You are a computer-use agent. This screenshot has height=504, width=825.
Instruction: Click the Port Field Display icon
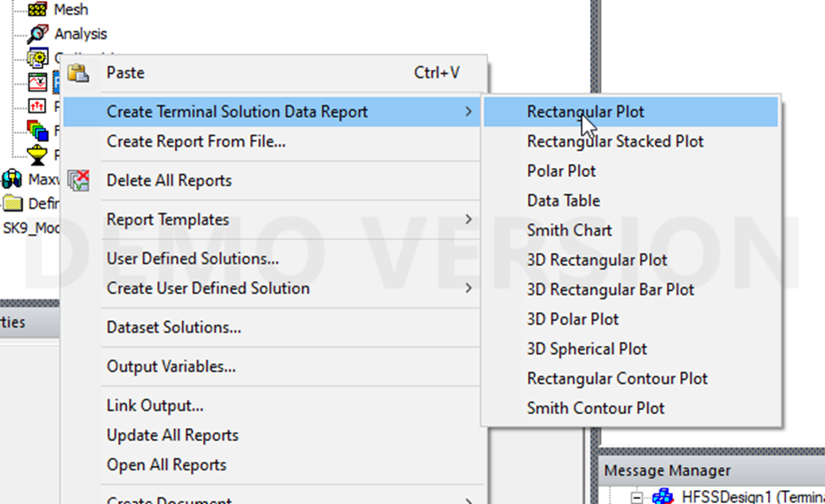37,106
